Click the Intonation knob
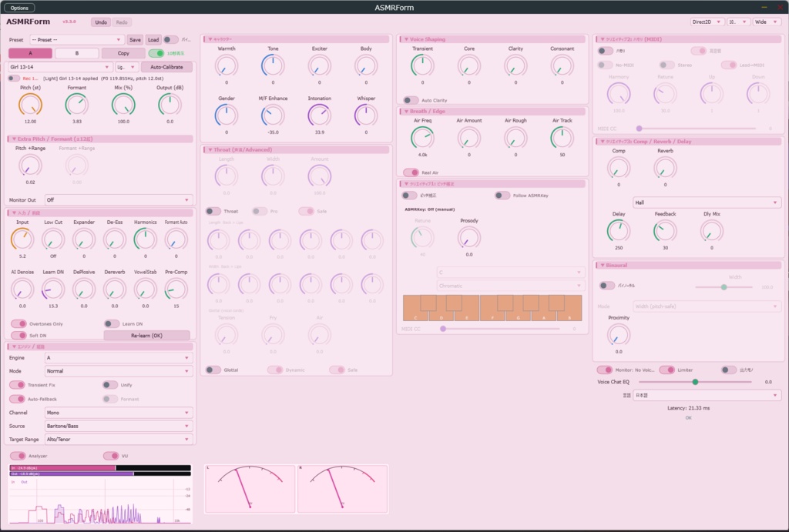Image resolution: width=789 pixels, height=532 pixels. [320, 115]
